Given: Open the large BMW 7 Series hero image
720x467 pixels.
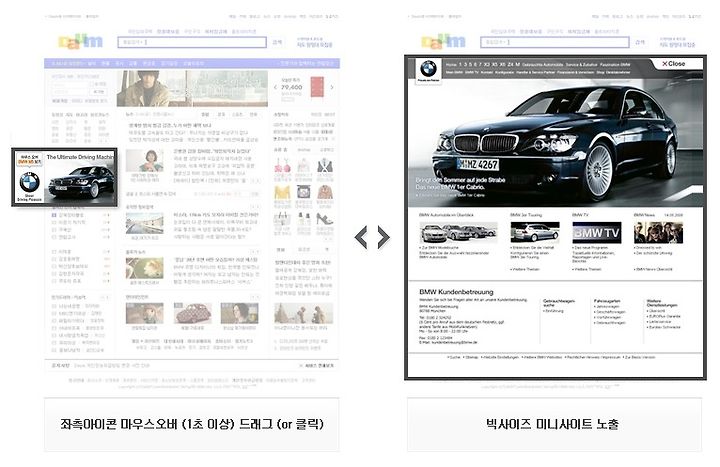Looking at the screenshot, I should click(x=556, y=142).
